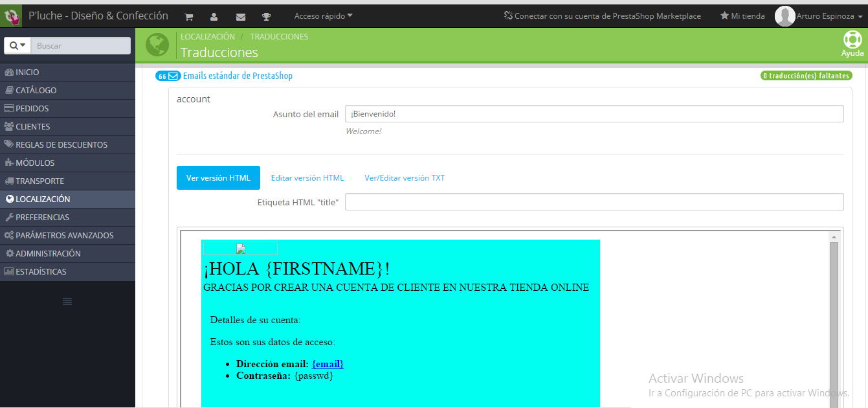Screen dimensions: 868x408
Task: Select LOCALIZACIÓN in the sidebar
Action: pyautogui.click(x=67, y=199)
